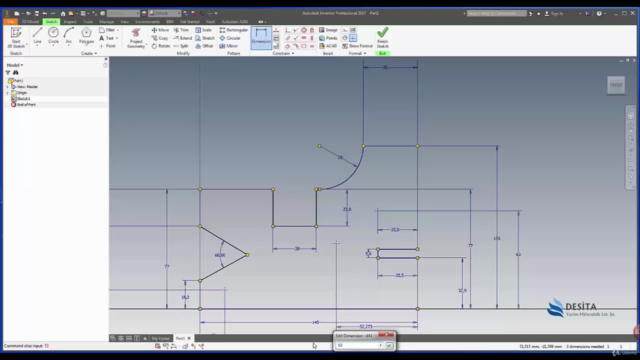Choose the Text tool
The width and height of the screenshot is (640, 360).
(107, 38)
